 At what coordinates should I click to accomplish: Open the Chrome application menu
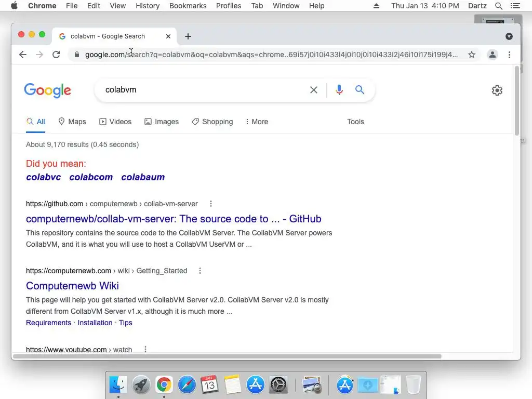click(x=42, y=6)
